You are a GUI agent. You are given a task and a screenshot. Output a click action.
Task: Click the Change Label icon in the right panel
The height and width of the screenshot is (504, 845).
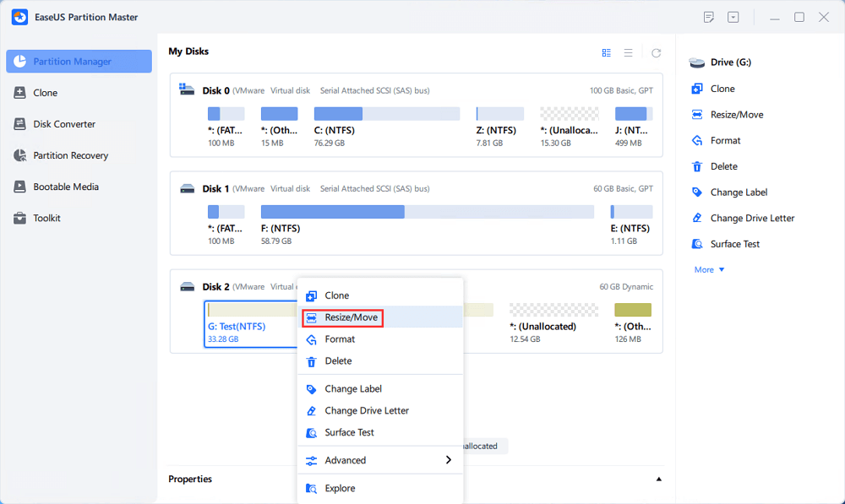[697, 192]
